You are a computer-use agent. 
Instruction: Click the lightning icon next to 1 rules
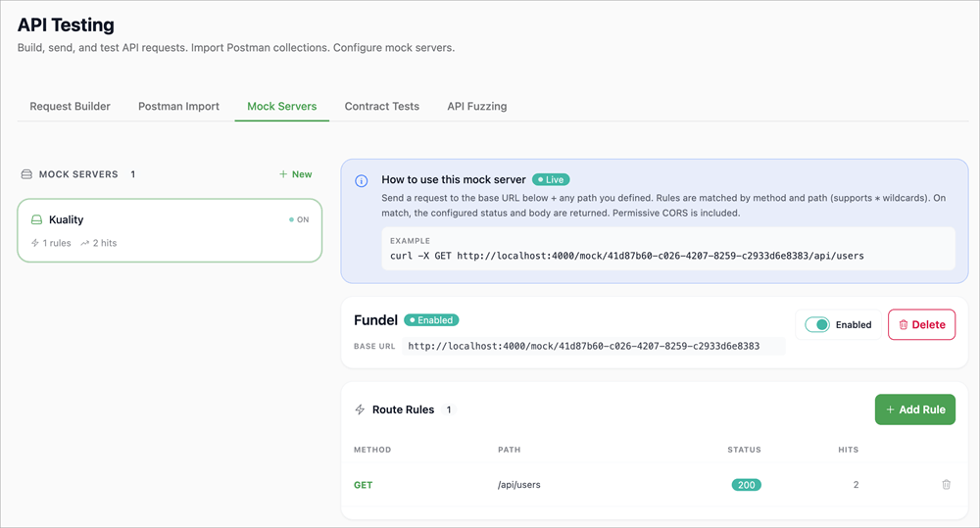click(x=35, y=243)
